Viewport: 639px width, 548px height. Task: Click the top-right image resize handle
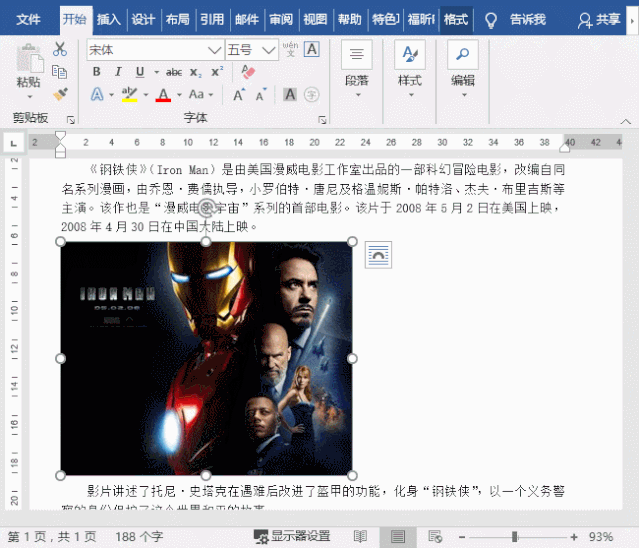click(352, 242)
